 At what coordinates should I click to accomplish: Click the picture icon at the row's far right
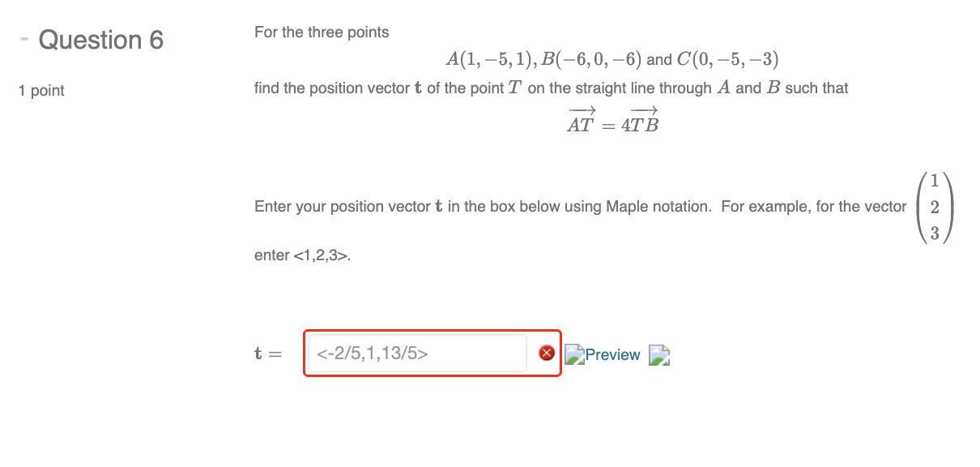(658, 354)
